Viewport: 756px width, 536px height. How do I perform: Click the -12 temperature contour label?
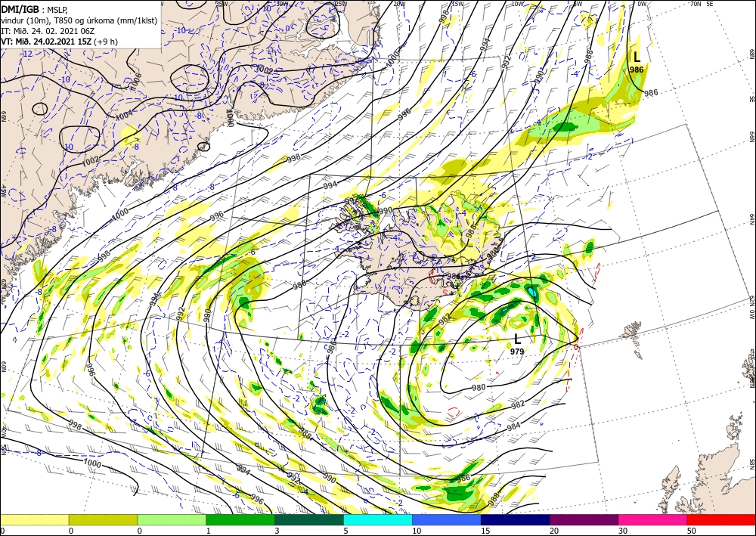(x=27, y=54)
